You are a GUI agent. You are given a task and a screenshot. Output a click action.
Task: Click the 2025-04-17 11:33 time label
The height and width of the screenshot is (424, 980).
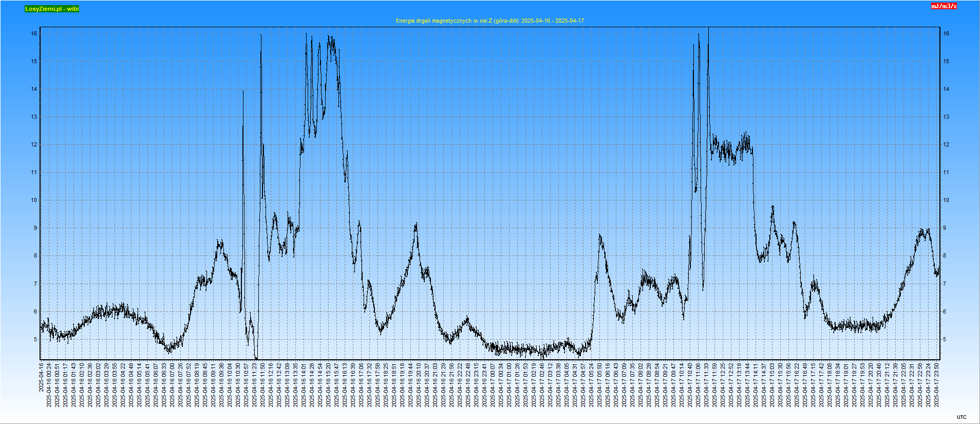(x=707, y=385)
